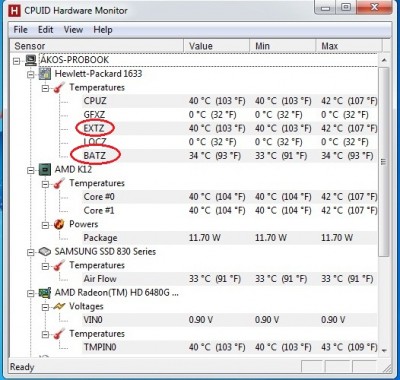Select the Package power row
The image size is (400, 380).
230,238
